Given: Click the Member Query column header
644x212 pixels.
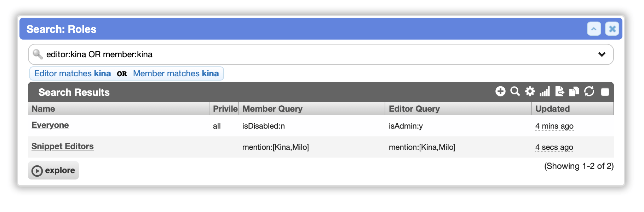Looking at the screenshot, I should coord(312,108).
